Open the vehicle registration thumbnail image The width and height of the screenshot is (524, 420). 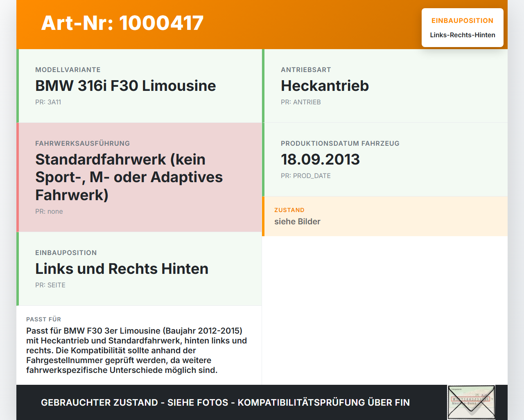471,402
